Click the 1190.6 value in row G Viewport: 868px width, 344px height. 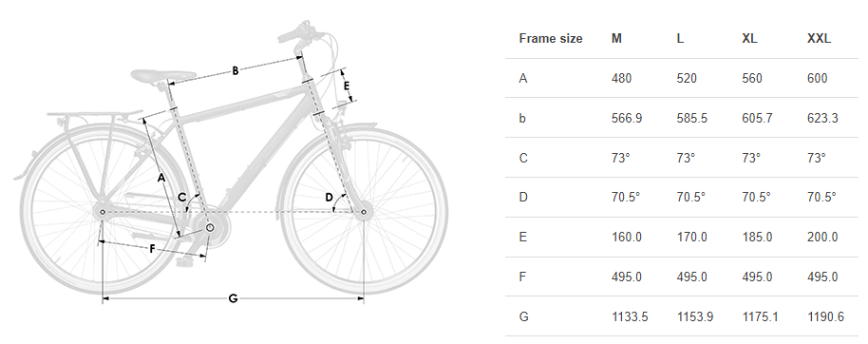825,316
